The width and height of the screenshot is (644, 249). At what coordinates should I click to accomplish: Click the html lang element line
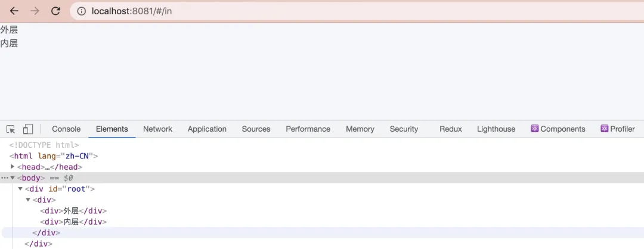[x=53, y=156]
